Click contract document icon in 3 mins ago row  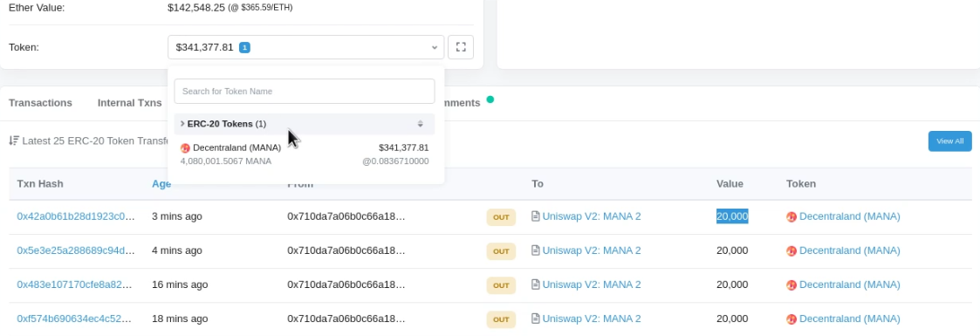tap(536, 216)
